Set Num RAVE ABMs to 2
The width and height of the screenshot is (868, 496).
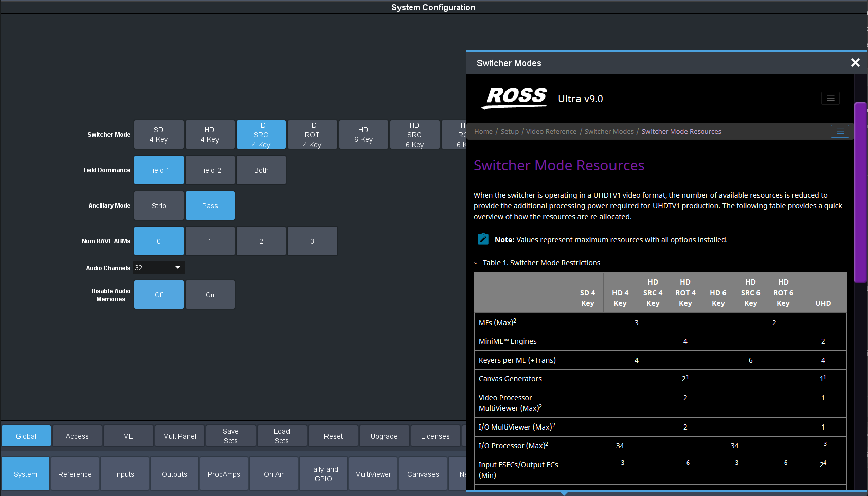(x=261, y=241)
